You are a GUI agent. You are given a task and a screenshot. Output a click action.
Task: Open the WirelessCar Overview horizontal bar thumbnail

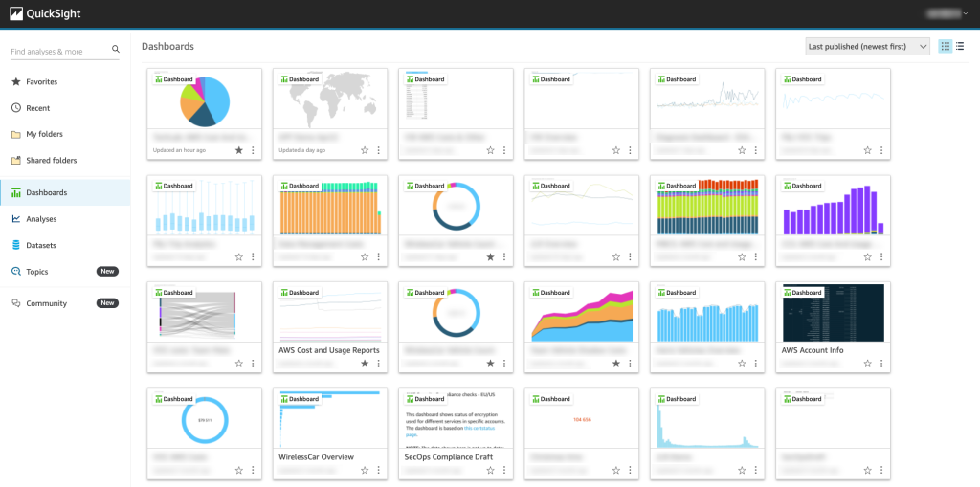coord(330,418)
